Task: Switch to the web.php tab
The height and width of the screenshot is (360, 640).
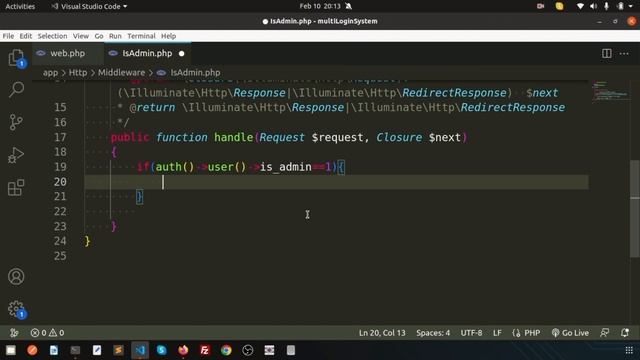Action: pos(67,53)
